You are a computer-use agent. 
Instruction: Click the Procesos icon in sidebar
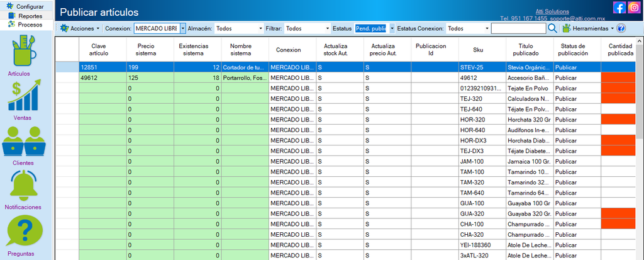(11, 25)
